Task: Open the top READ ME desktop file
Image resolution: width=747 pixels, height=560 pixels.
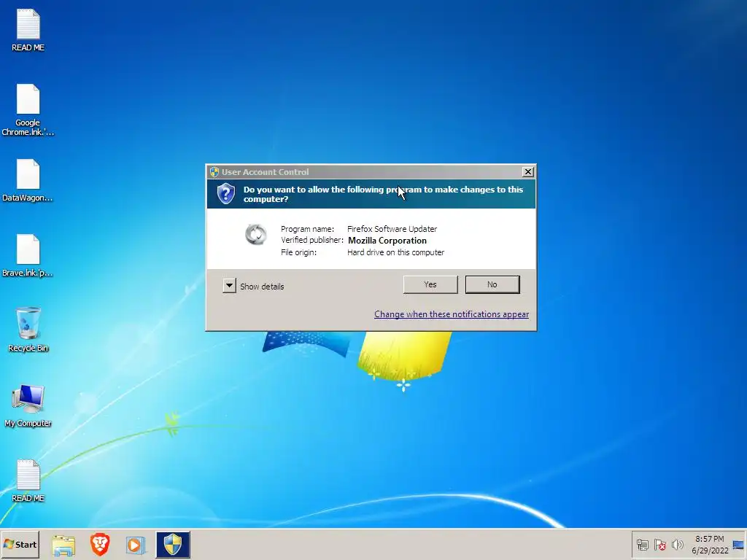Action: pyautogui.click(x=28, y=30)
